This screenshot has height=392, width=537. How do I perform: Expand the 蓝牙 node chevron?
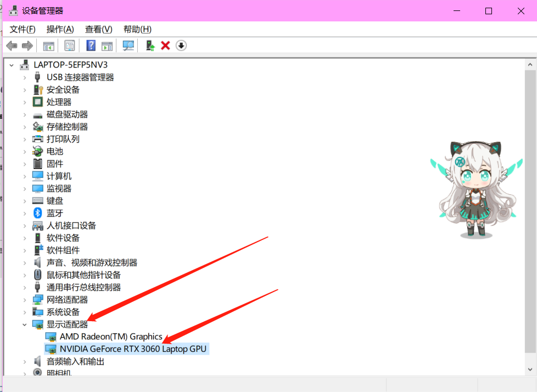[x=25, y=213]
